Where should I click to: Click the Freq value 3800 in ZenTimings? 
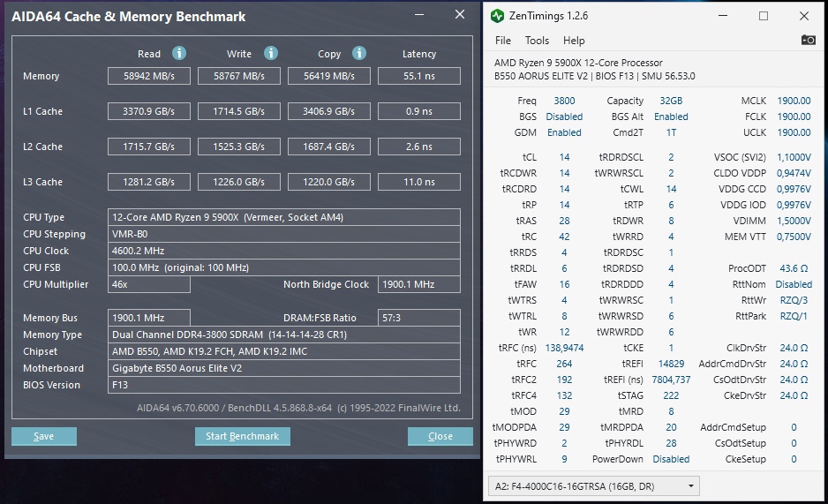coord(564,101)
